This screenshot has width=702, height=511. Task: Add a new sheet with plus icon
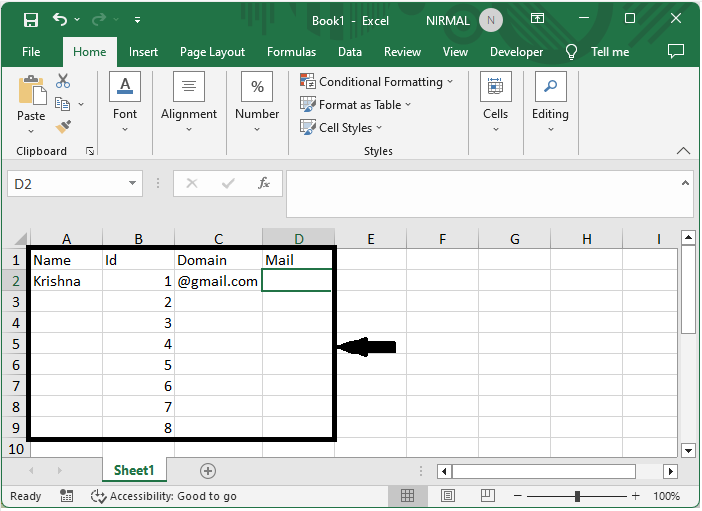[x=208, y=470]
